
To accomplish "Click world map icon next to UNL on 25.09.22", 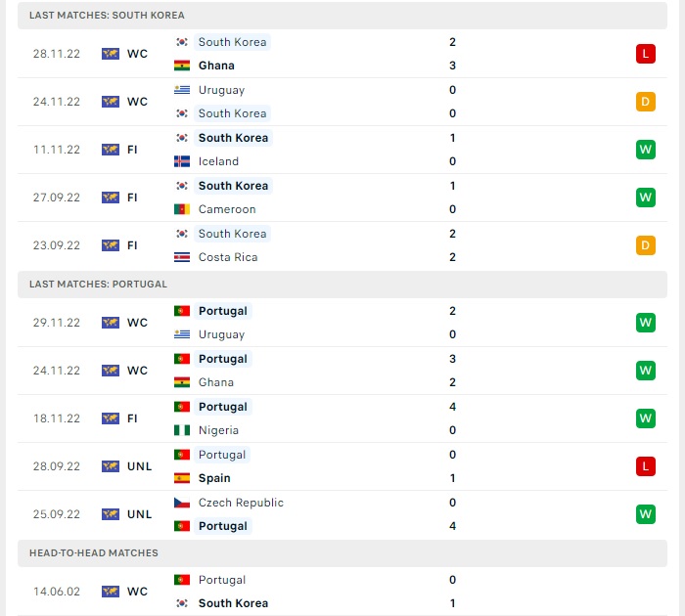I will (110, 514).
